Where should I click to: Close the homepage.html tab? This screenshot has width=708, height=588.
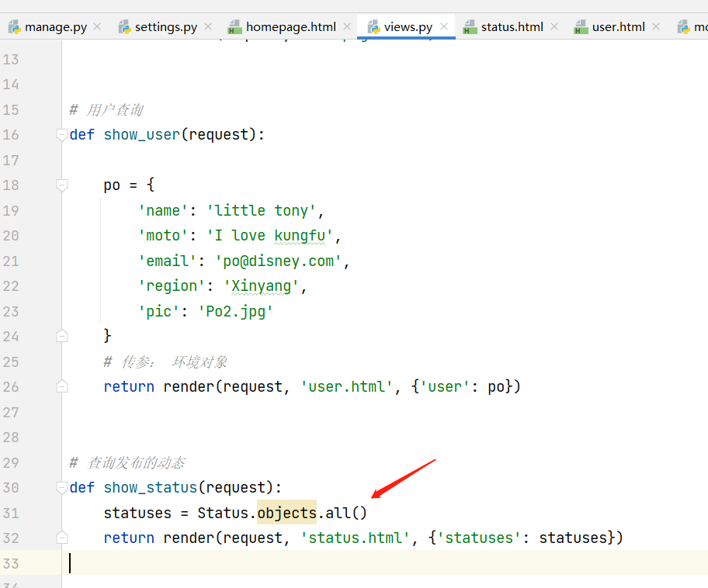[347, 26]
